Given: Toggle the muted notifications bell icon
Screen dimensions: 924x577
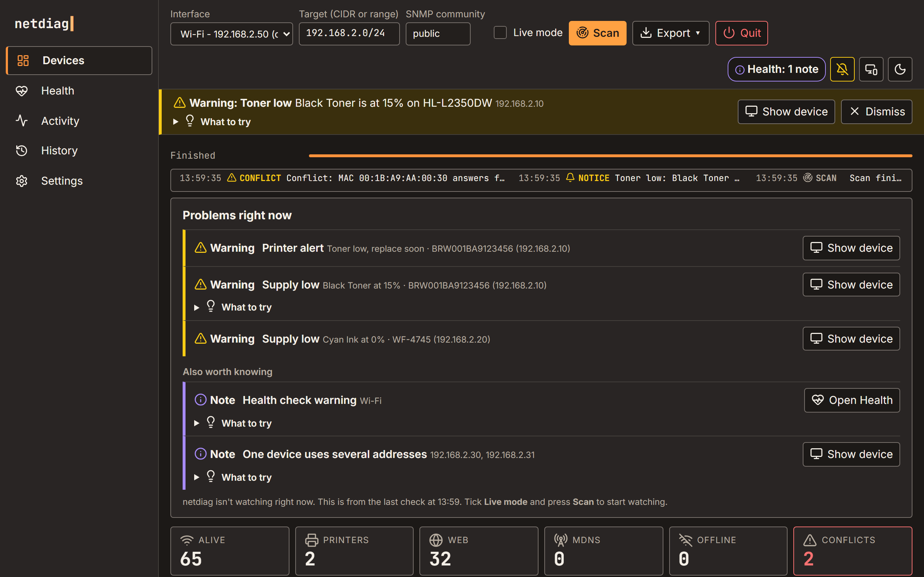Looking at the screenshot, I should (842, 69).
